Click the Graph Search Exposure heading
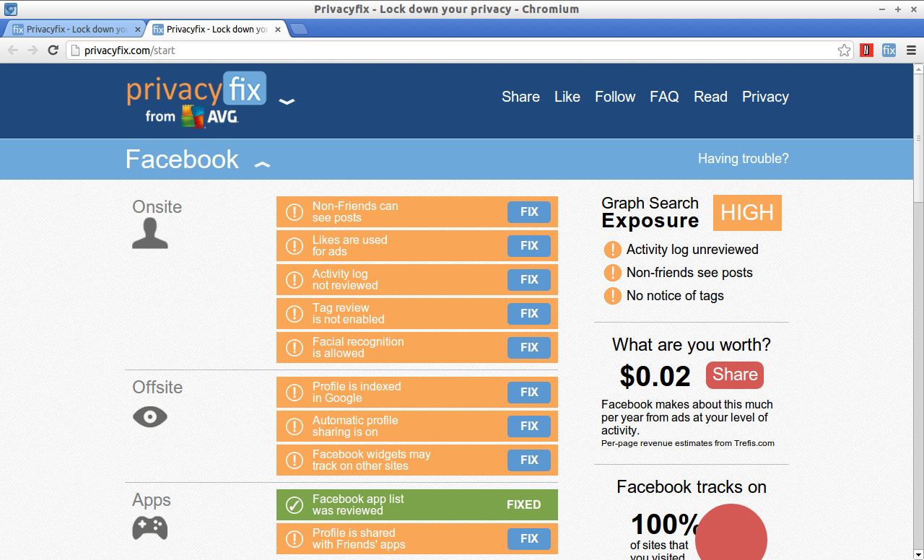This screenshot has height=560, width=924. pos(650,212)
